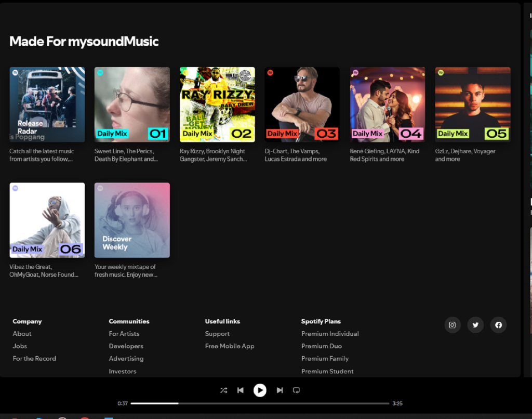
Task: Click the play button
Action: (x=260, y=390)
